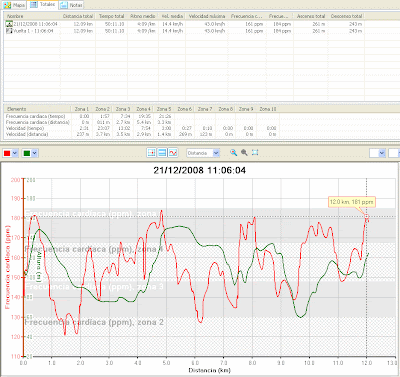Click the red color swatch

pos(7,153)
